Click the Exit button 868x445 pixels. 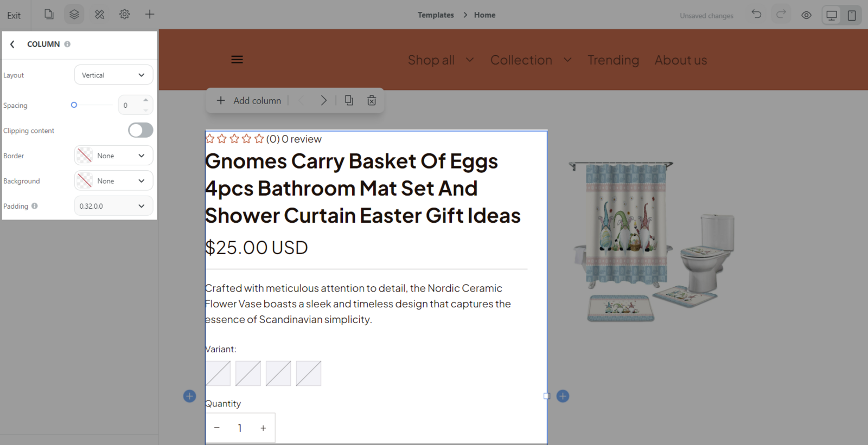[14, 15]
